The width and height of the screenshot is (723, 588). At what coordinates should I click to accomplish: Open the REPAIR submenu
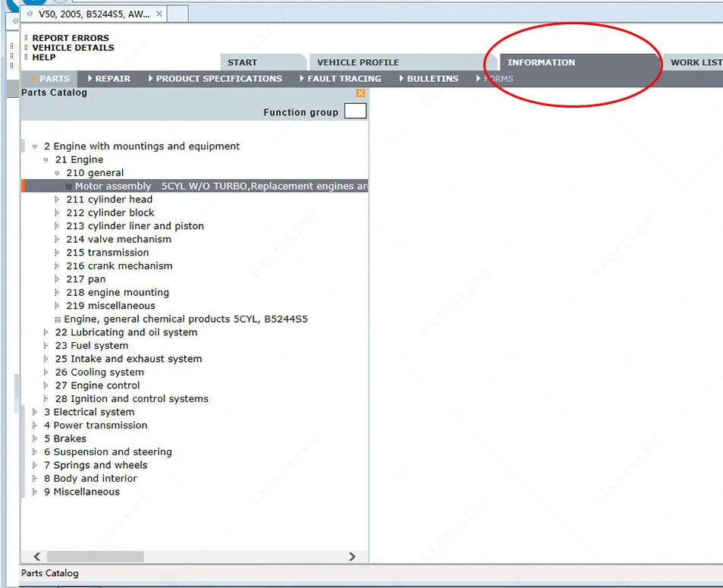pos(109,79)
